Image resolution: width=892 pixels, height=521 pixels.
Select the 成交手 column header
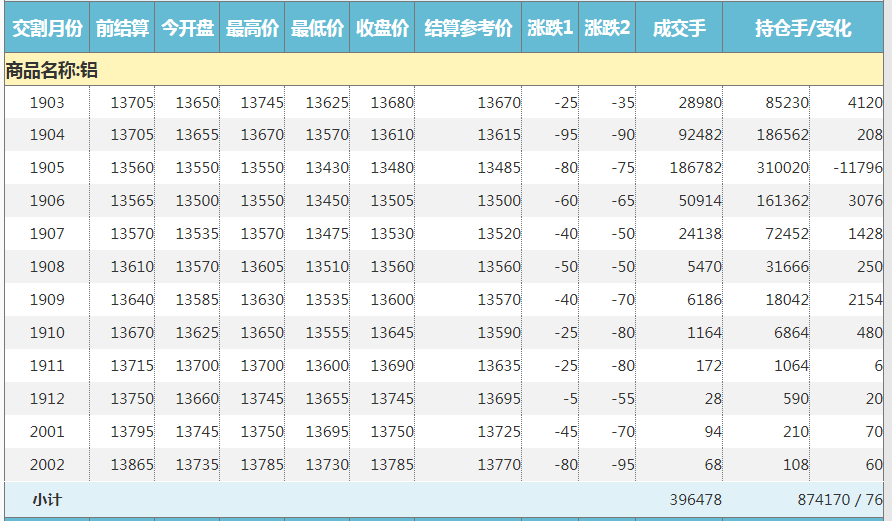click(x=678, y=28)
